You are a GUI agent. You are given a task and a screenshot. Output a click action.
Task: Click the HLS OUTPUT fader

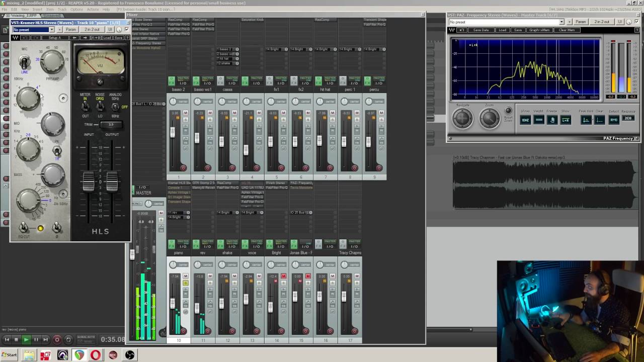[x=112, y=182]
